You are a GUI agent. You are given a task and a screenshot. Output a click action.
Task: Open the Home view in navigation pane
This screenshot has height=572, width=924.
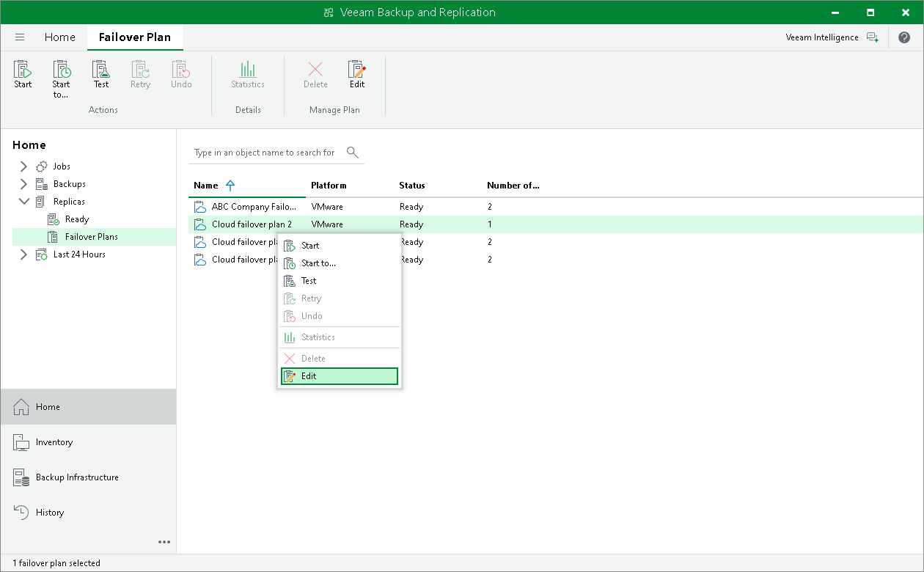coord(88,407)
